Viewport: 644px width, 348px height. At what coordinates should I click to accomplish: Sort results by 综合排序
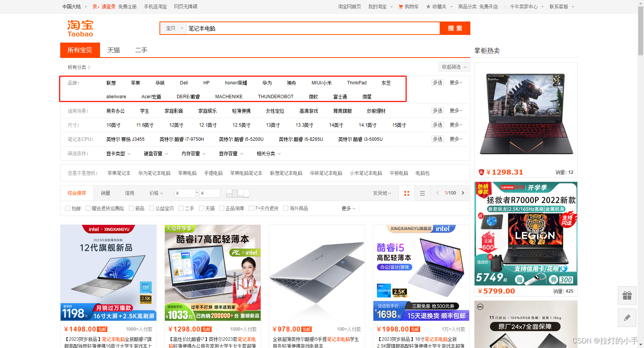point(77,193)
